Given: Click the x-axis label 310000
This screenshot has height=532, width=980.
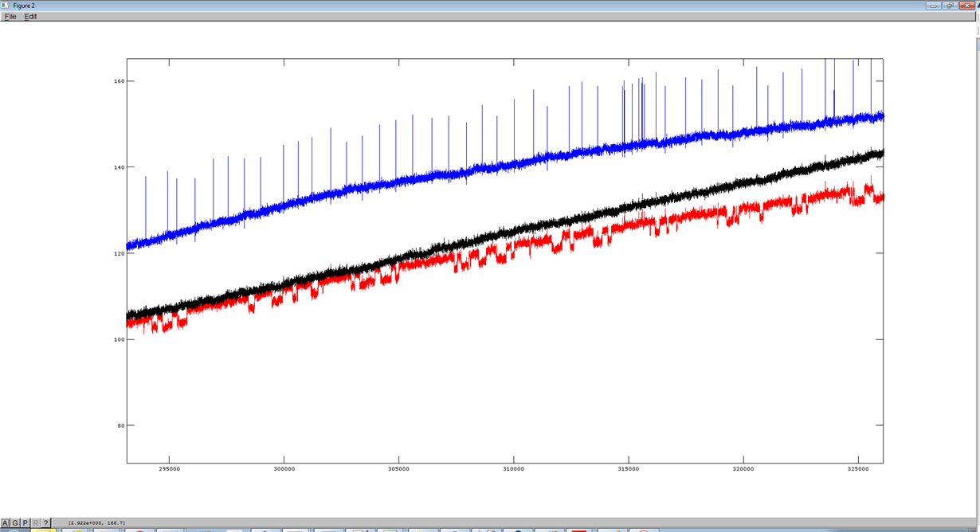Looking at the screenshot, I should [514, 469].
